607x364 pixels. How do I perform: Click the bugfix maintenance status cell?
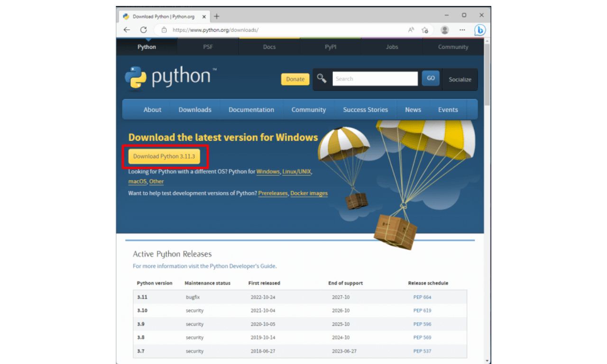click(x=194, y=297)
